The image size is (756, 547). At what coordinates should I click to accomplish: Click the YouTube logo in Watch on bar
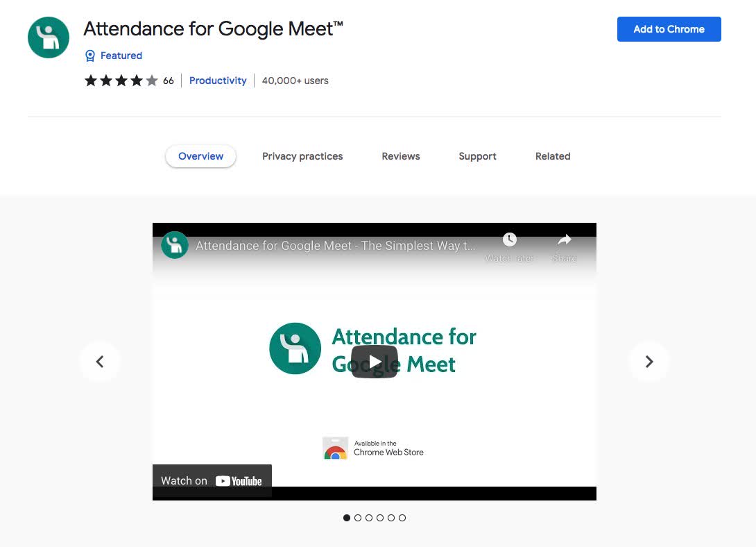click(x=239, y=481)
